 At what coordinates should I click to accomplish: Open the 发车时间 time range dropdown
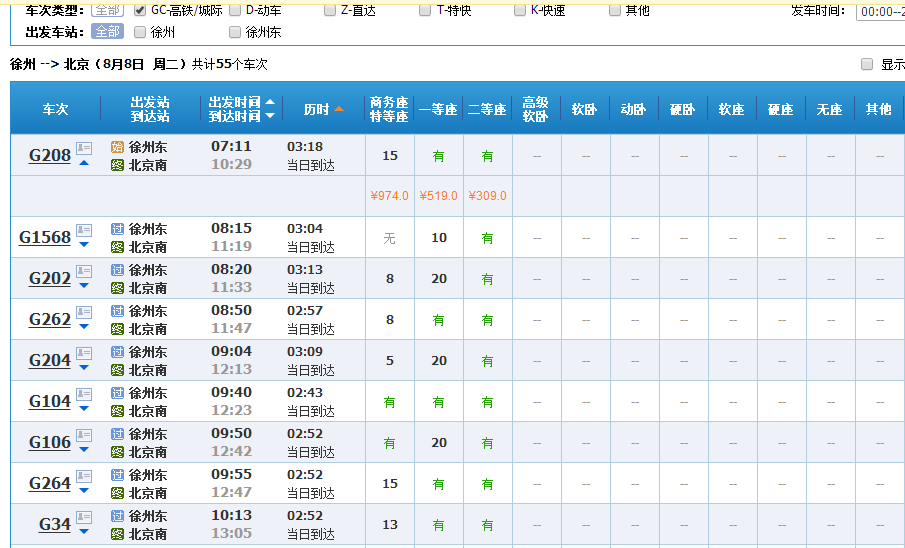click(880, 12)
